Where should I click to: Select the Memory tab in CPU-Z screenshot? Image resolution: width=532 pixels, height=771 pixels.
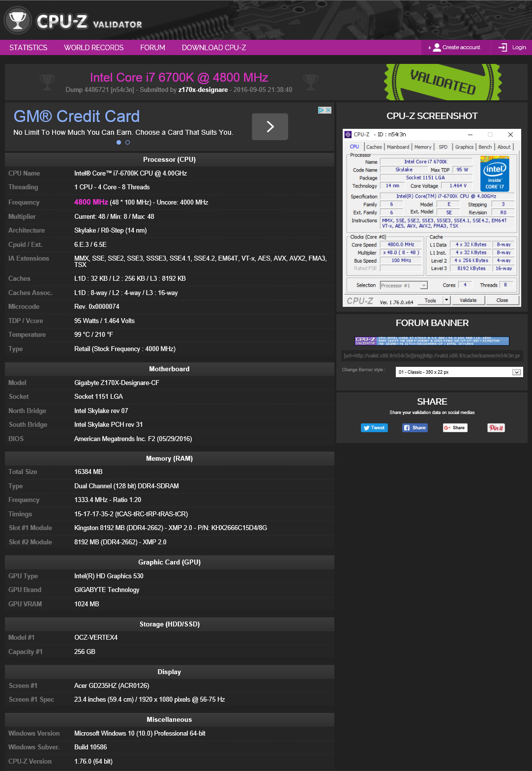click(x=423, y=147)
